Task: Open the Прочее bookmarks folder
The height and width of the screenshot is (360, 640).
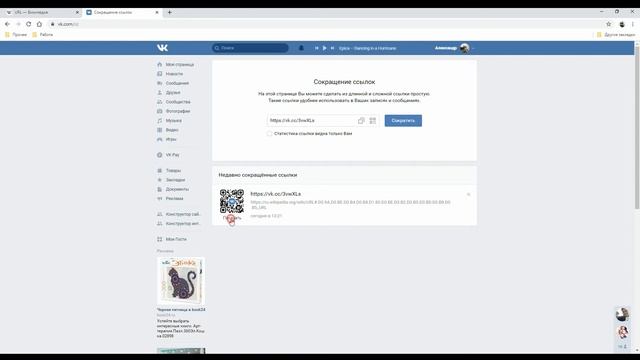Action: (x=16, y=35)
